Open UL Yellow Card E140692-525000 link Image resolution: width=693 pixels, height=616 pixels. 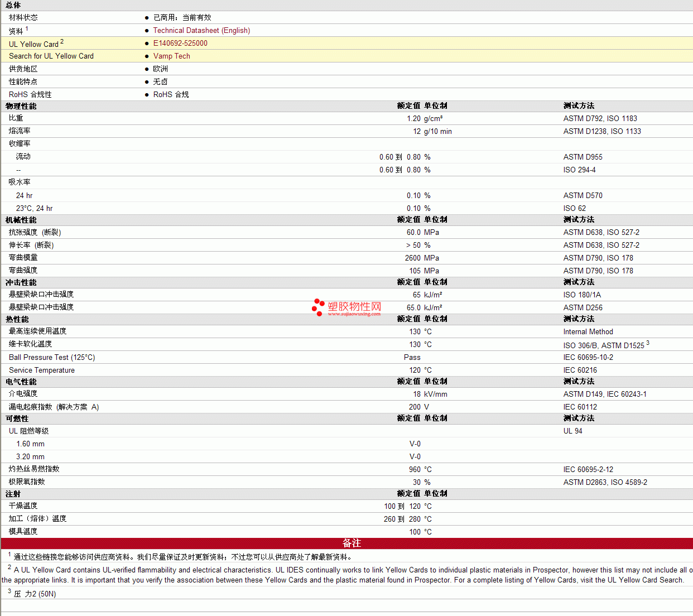[x=180, y=44]
